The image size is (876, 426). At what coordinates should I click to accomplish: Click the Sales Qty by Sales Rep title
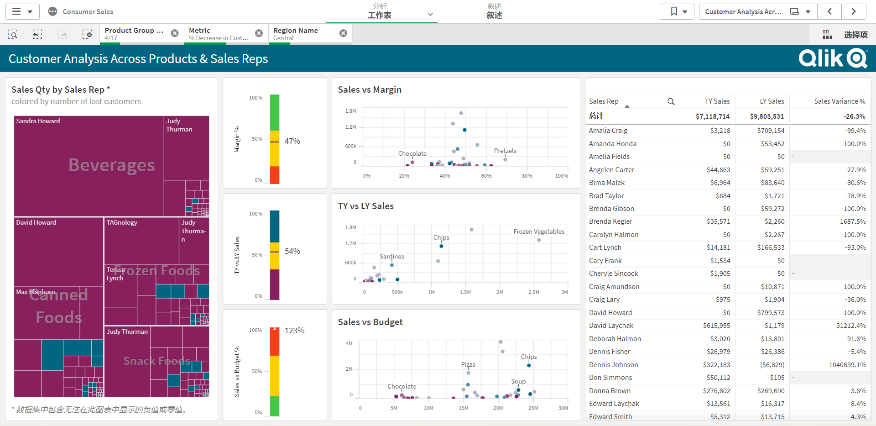pos(61,89)
